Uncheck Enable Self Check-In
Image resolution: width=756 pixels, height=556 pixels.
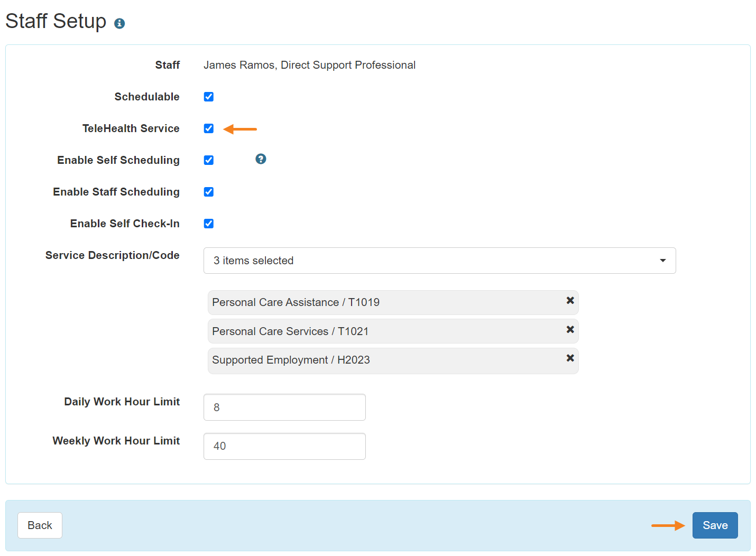pos(208,223)
